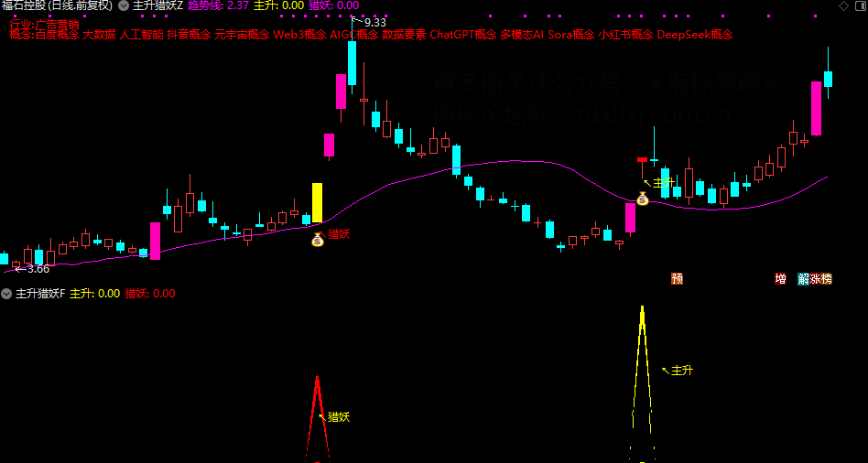Open the 多模态AI concept tag

coord(523,35)
